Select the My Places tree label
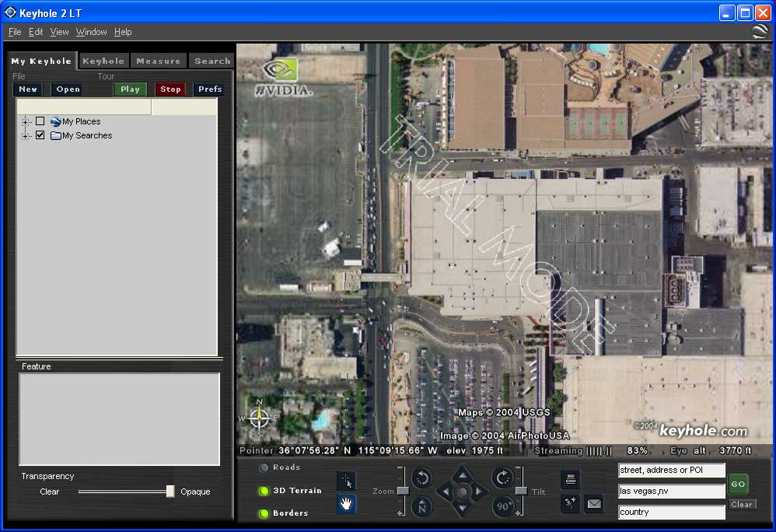The width and height of the screenshot is (776, 532). click(81, 121)
